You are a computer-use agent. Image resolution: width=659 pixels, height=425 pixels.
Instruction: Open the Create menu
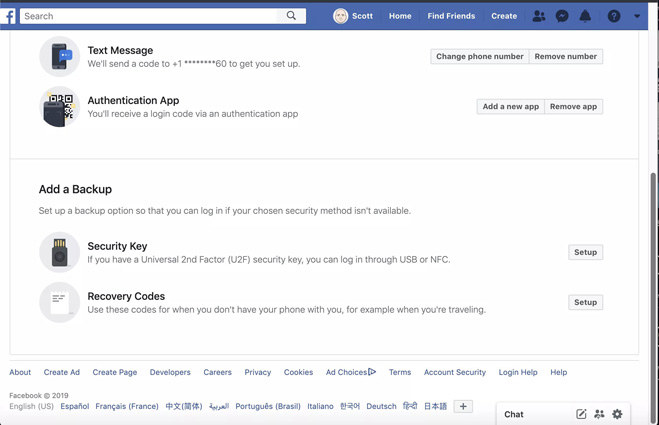504,16
